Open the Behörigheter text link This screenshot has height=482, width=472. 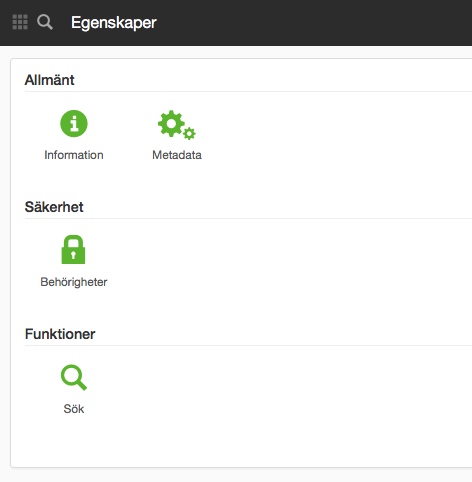click(74, 282)
